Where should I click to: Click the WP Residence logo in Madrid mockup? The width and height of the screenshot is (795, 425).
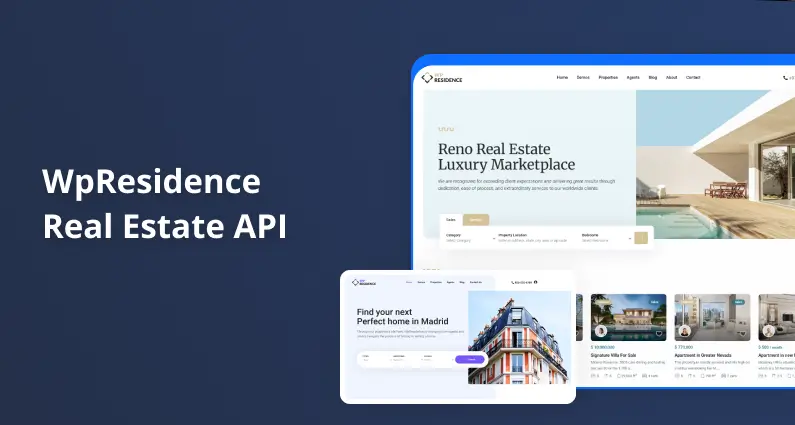pyautogui.click(x=364, y=282)
